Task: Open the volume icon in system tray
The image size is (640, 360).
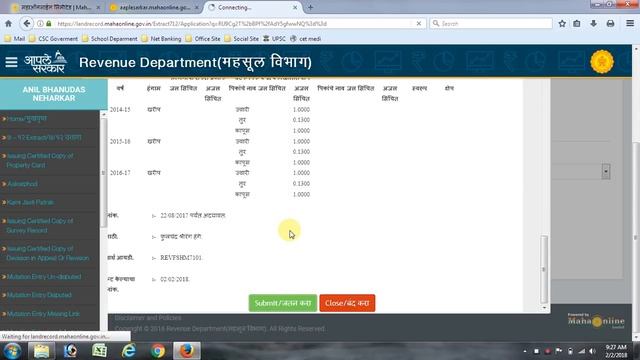Action: pyautogui.click(x=593, y=351)
